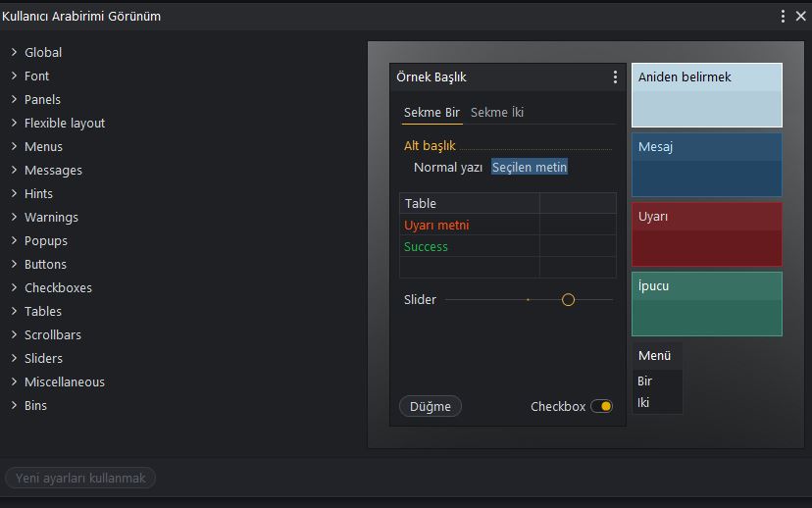This screenshot has width=812, height=508.
Task: Expand the Flexible layout group
Action: (14, 124)
